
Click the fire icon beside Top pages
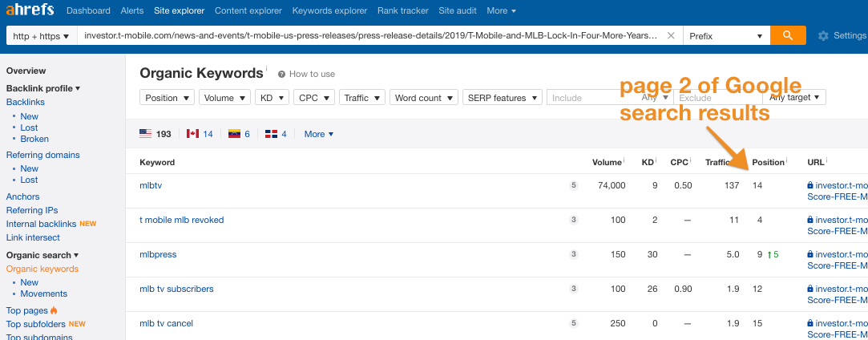(54, 310)
